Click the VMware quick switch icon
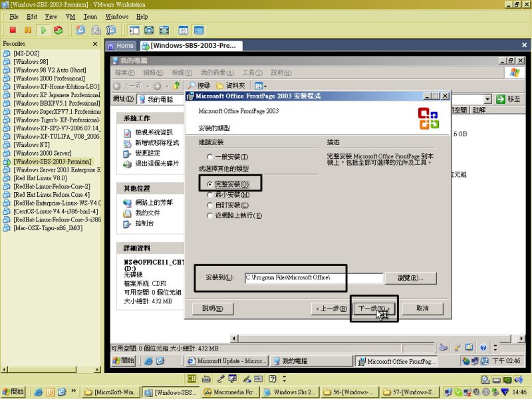This screenshot has width=532, height=399. click(x=164, y=30)
